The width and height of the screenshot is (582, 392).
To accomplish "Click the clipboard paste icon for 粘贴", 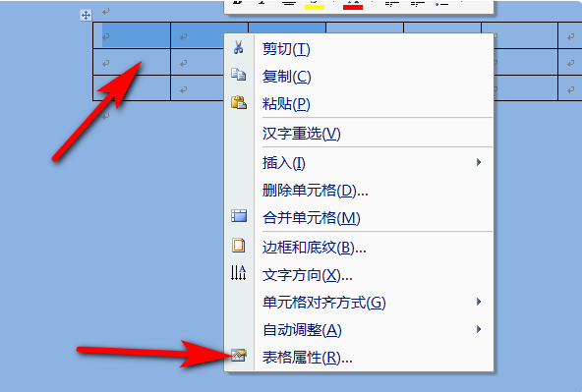I will pyautogui.click(x=239, y=102).
